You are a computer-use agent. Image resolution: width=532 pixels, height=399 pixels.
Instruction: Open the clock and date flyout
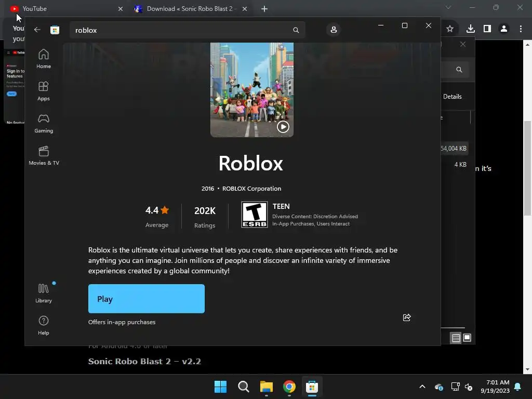click(495, 387)
